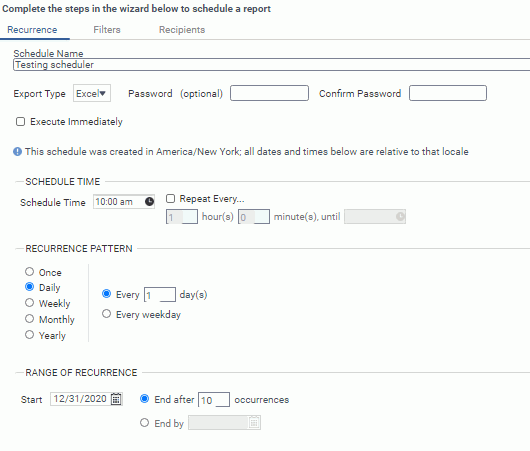This screenshot has width=530, height=451.
Task: Tick the Repeat Every checkbox
Action: (170, 198)
